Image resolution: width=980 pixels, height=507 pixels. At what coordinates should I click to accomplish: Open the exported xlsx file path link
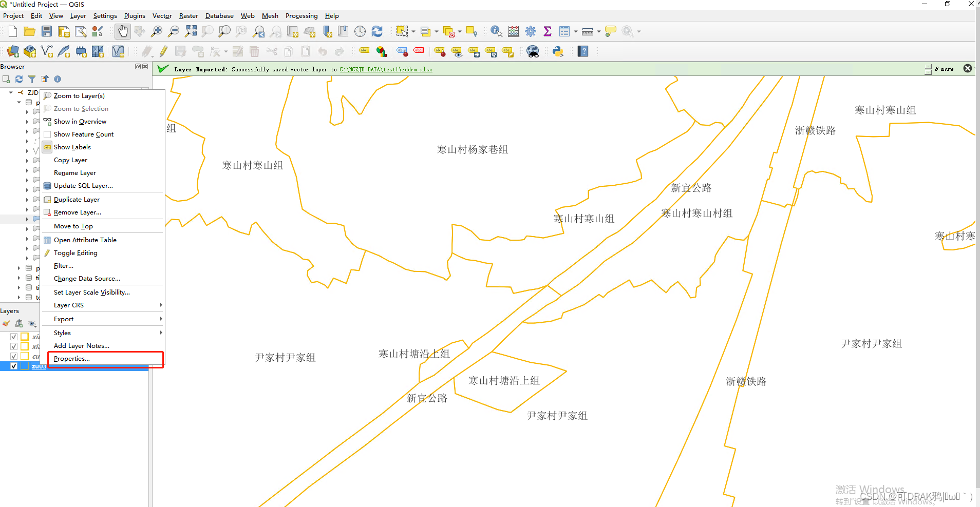point(386,69)
